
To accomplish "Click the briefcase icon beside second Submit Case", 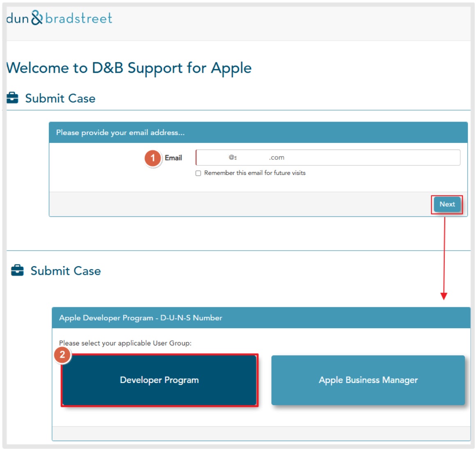I will [x=17, y=270].
